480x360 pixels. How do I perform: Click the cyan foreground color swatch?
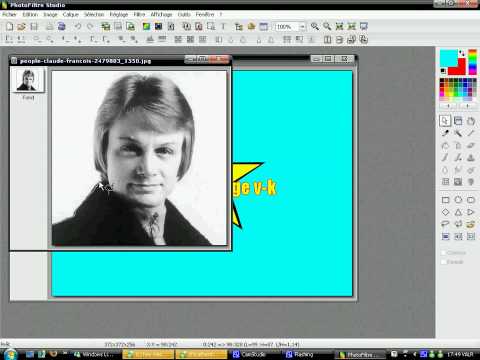coord(448,58)
